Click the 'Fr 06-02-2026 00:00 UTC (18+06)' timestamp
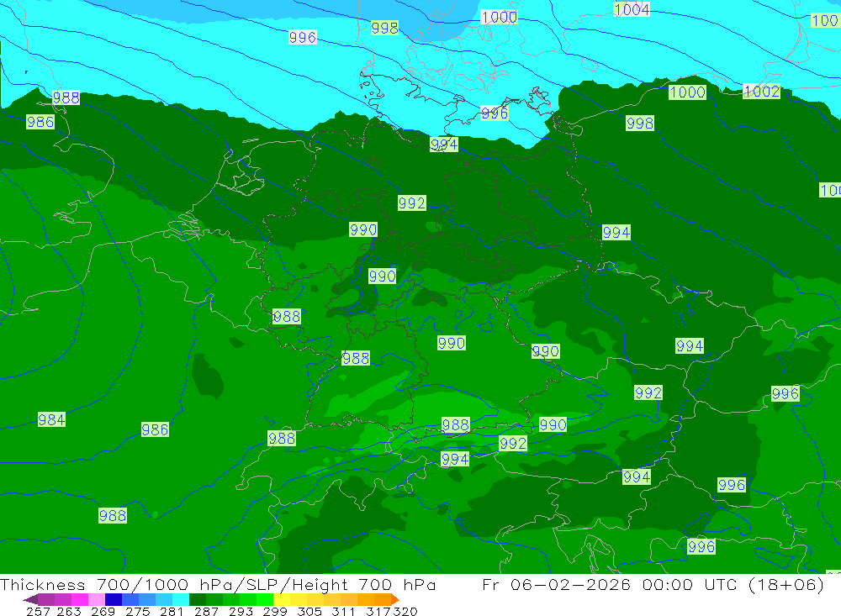 click(653, 584)
